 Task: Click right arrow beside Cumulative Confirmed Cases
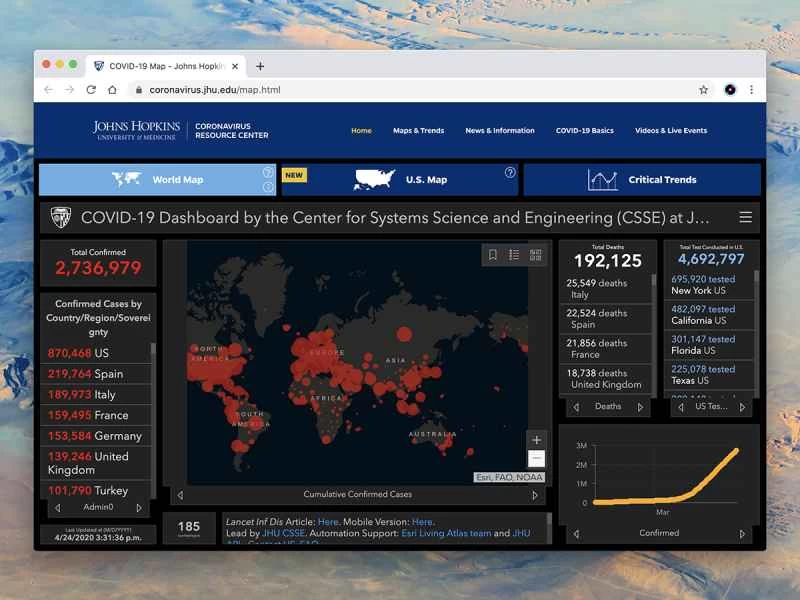coord(534,495)
